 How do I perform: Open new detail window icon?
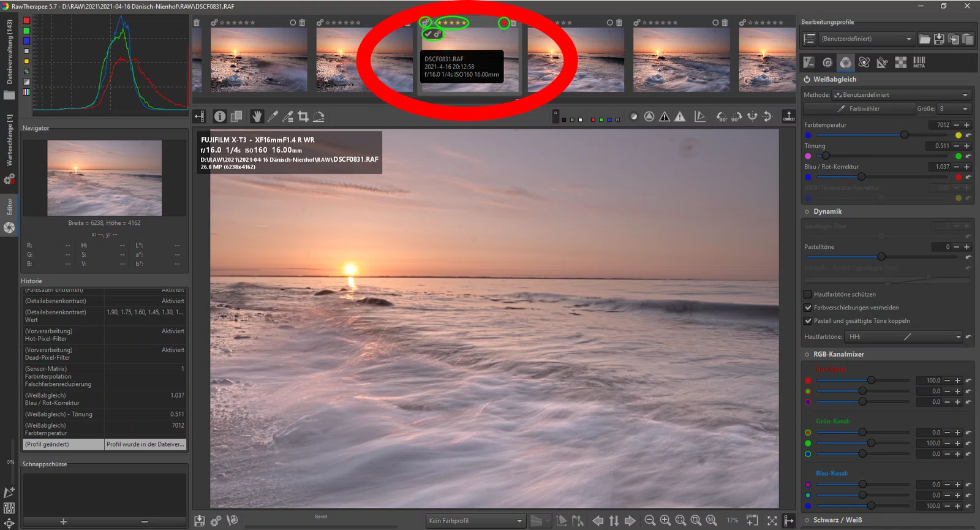click(x=752, y=521)
